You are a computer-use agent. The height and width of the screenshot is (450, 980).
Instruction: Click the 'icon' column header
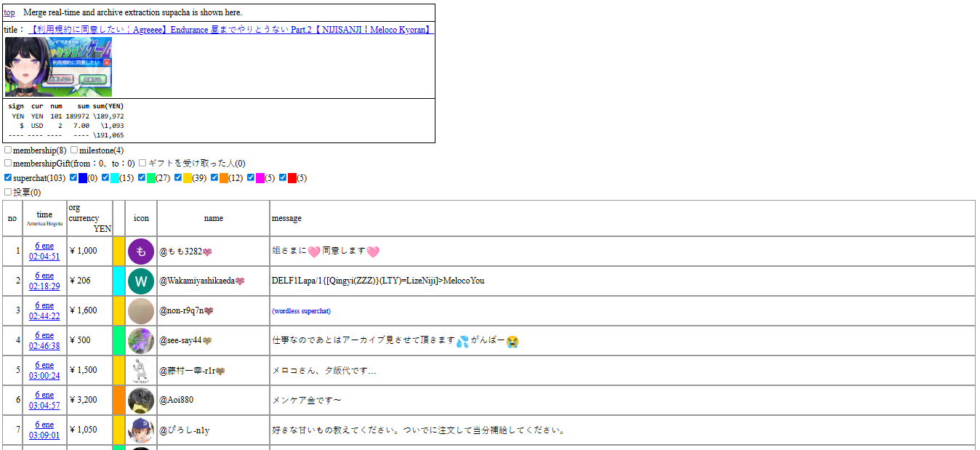click(141, 218)
